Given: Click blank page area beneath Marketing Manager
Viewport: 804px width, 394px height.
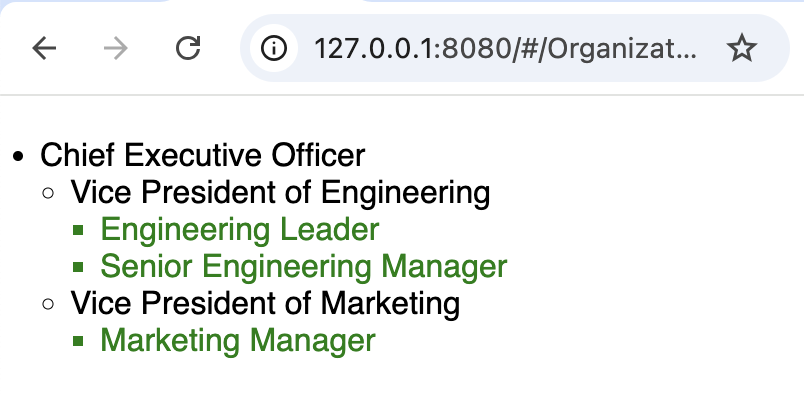Looking at the screenshot, I should [402, 376].
